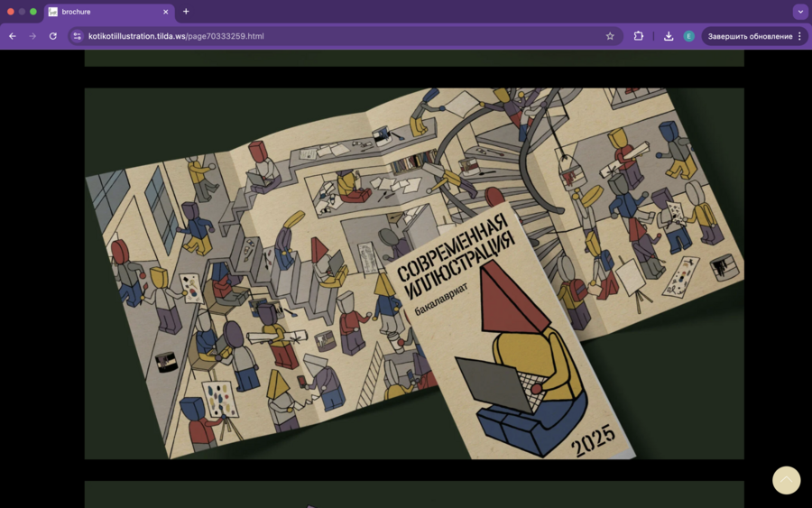Screen dimensions: 812x508
Task: Bookmark this page with the star icon
Action: point(610,36)
